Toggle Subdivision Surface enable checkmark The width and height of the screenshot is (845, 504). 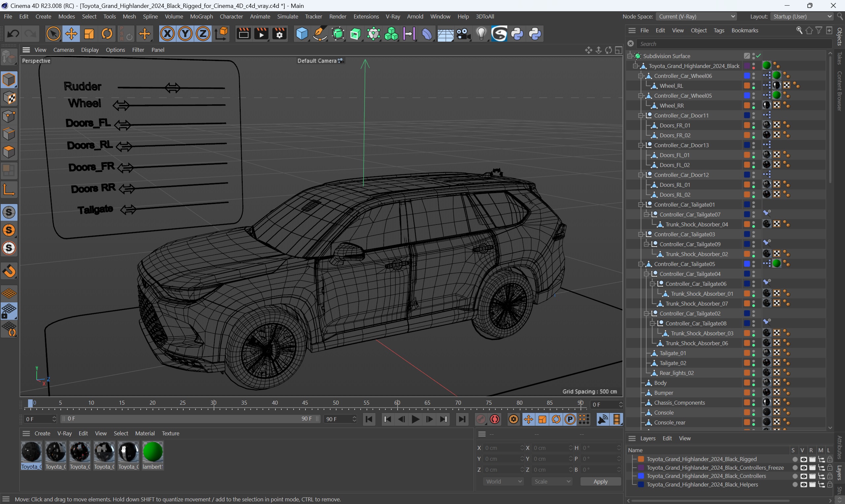pos(759,56)
